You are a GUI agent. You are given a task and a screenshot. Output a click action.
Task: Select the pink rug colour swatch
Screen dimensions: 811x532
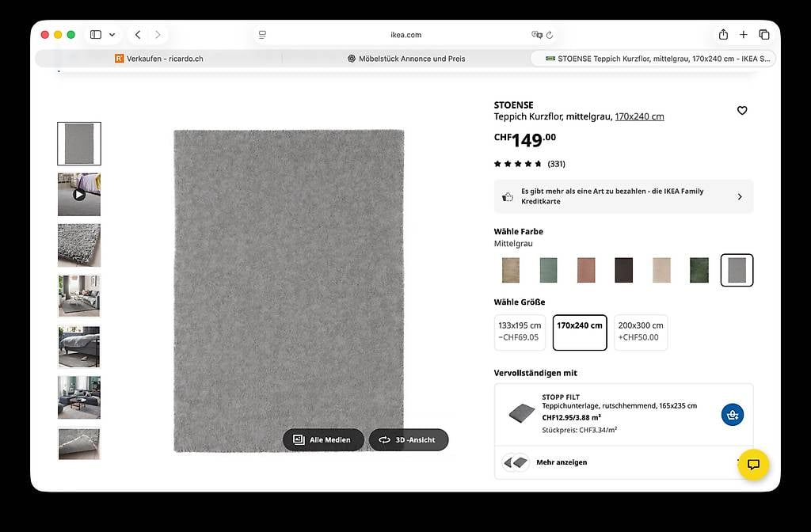click(586, 270)
